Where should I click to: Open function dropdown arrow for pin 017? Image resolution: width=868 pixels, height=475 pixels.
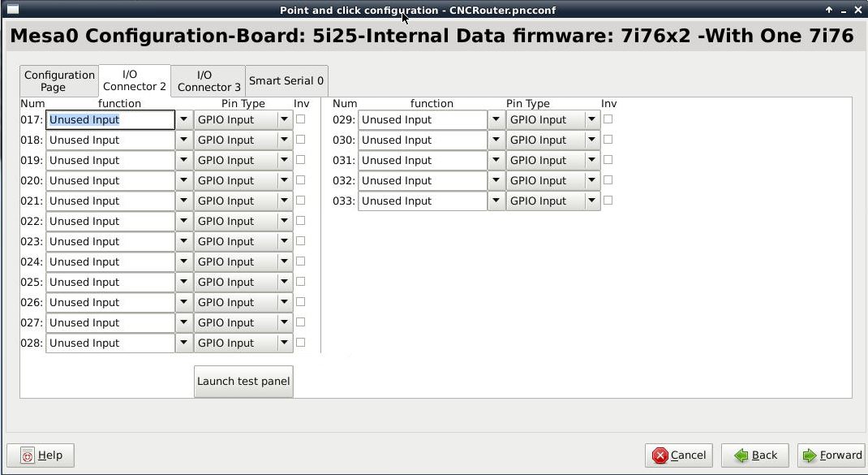coord(184,119)
